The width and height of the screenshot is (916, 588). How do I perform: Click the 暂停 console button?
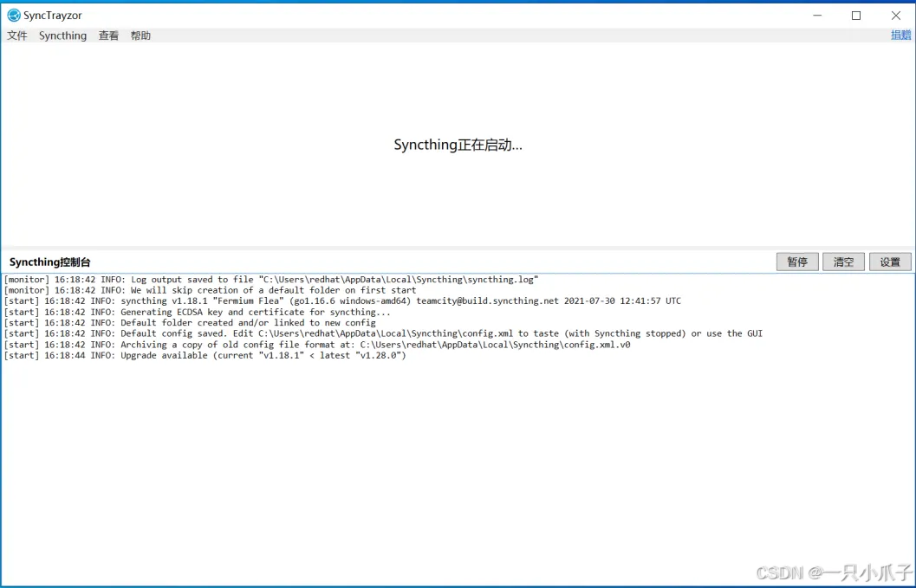click(797, 262)
